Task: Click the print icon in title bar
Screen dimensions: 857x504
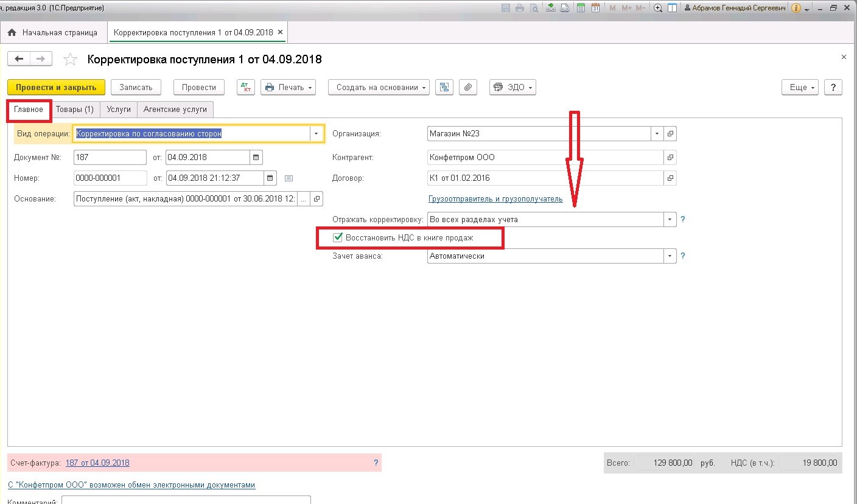Action: pos(520,9)
